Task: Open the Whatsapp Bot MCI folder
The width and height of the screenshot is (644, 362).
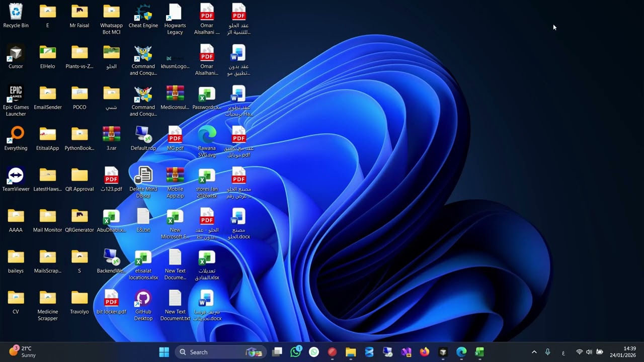Action: tap(111, 19)
